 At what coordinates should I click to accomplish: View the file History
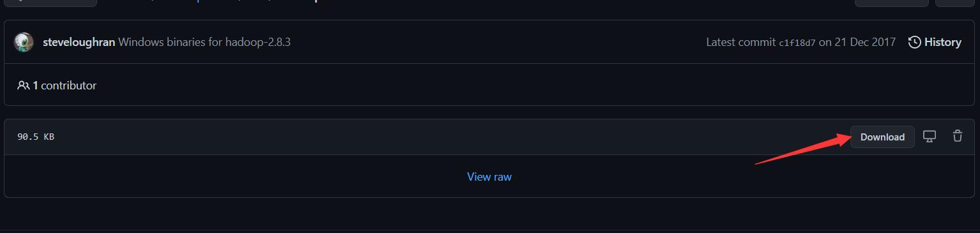coord(935,42)
